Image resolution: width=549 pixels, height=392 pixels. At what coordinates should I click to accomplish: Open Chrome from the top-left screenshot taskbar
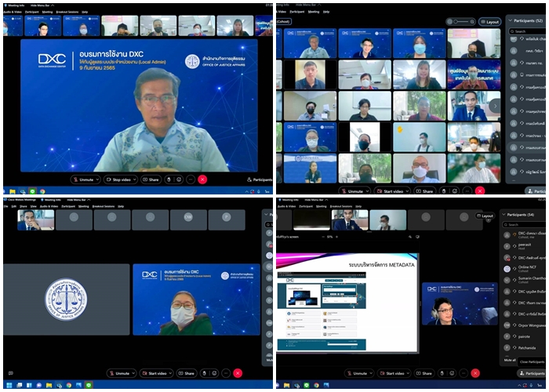click(x=42, y=191)
